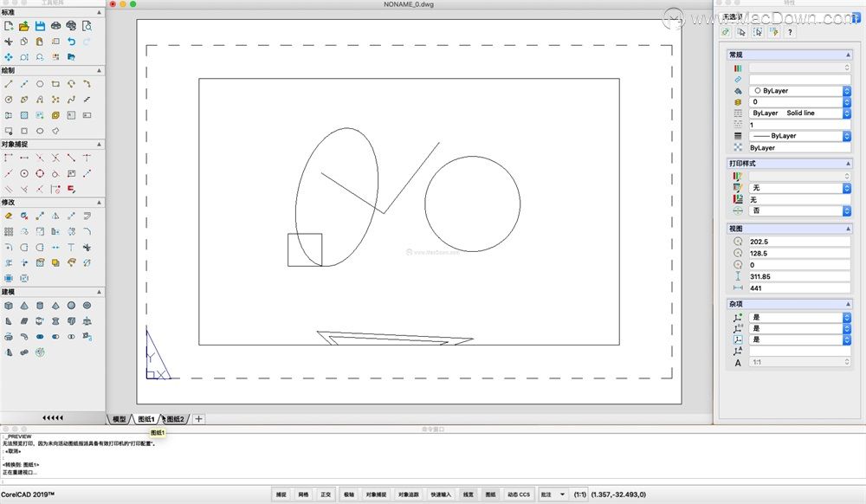Select the Mirror tool
The image size is (866, 504).
[55, 216]
